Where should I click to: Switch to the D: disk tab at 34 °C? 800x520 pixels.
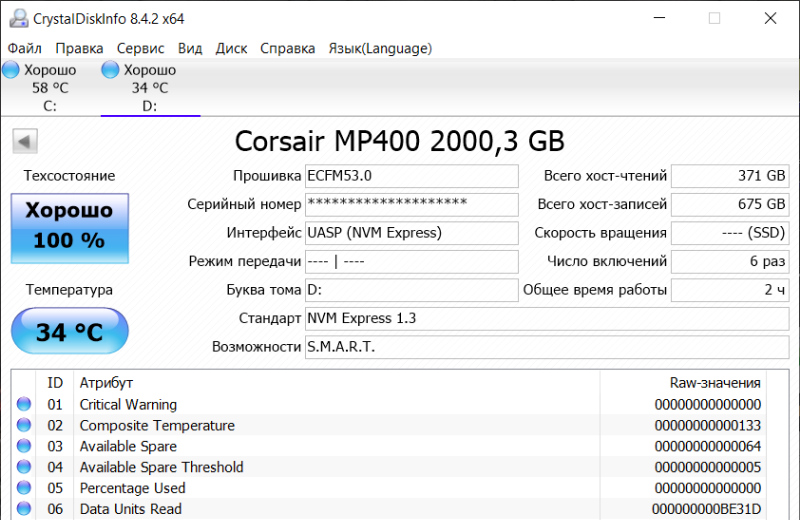coord(150,88)
